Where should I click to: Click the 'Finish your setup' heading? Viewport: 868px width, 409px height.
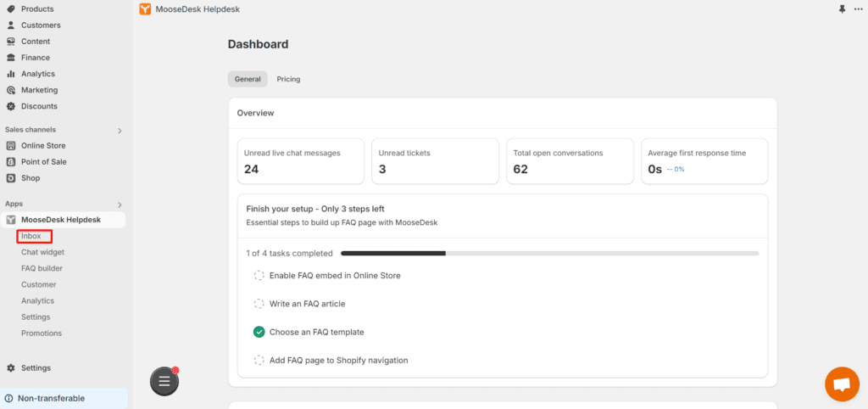click(x=315, y=209)
